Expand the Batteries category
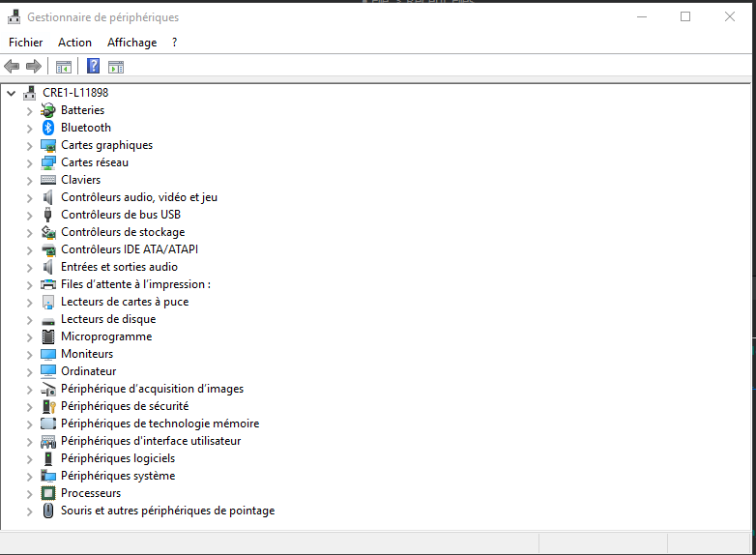 (x=29, y=111)
